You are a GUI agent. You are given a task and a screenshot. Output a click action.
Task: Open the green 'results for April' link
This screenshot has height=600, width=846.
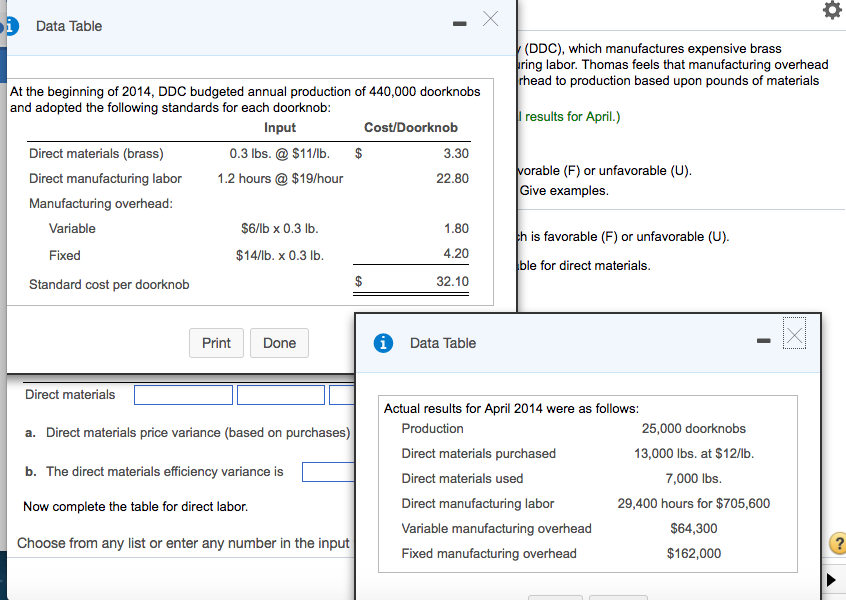pyautogui.click(x=569, y=117)
